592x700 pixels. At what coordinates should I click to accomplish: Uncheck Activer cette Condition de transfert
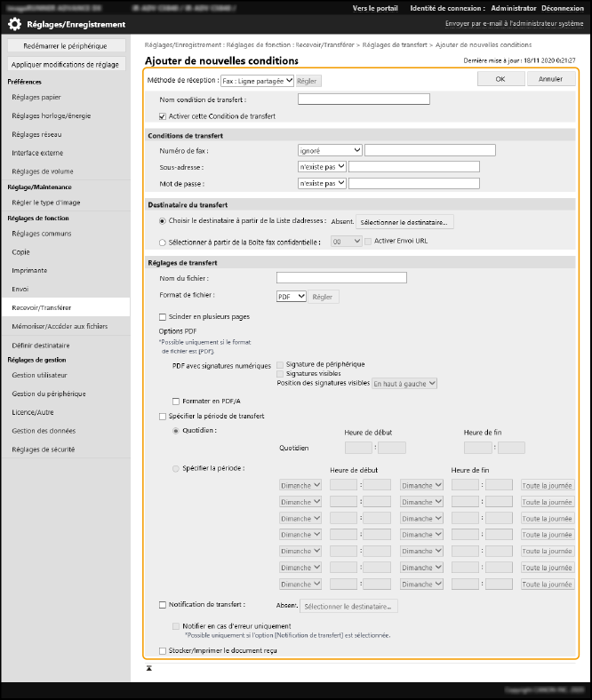click(x=162, y=116)
